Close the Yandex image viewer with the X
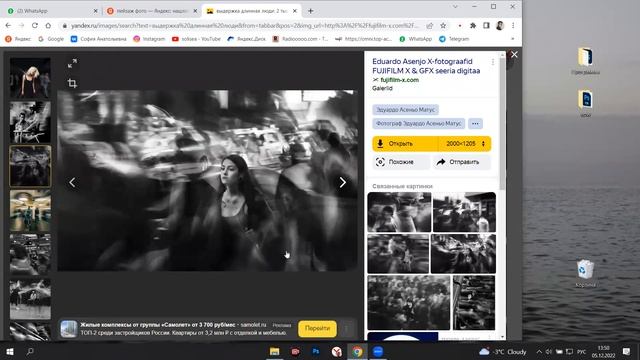The width and height of the screenshot is (640, 360). click(x=514, y=54)
